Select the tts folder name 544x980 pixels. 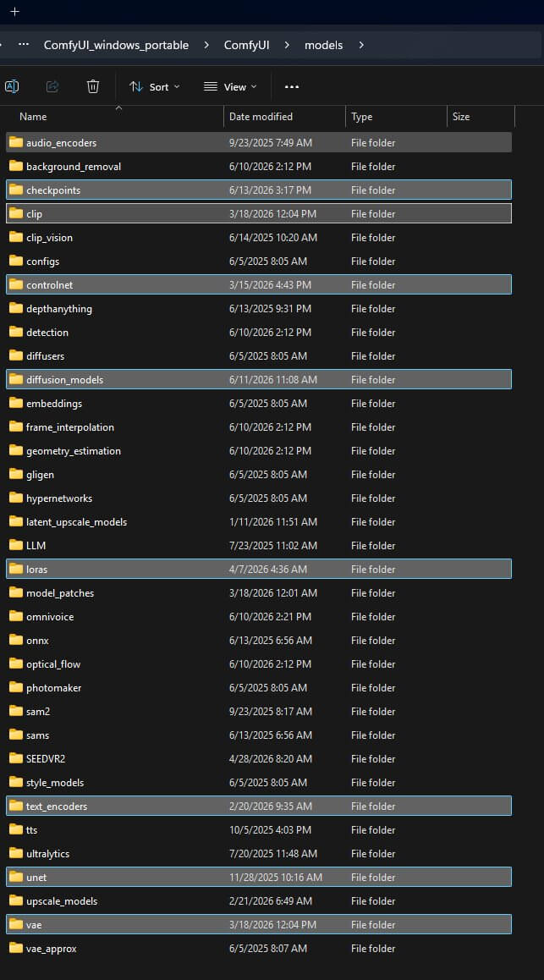click(x=32, y=830)
